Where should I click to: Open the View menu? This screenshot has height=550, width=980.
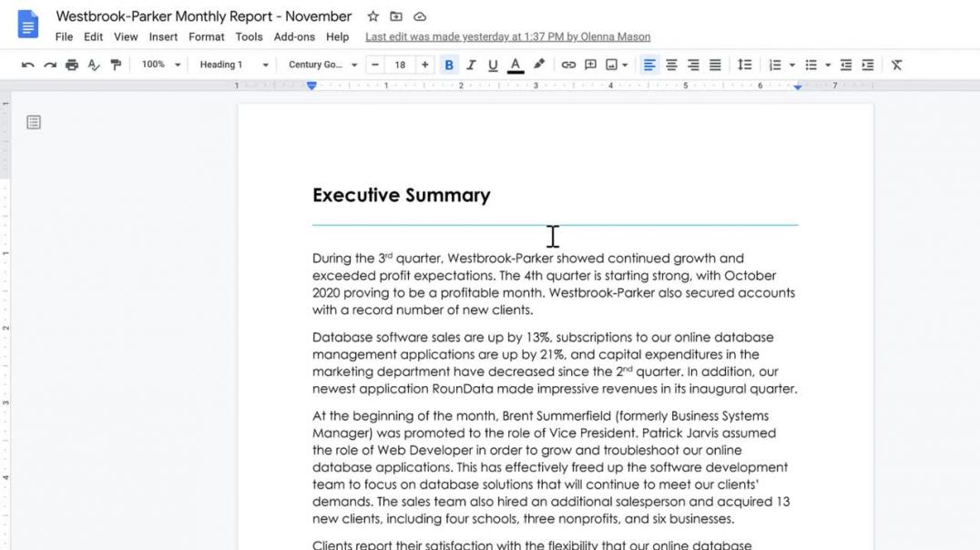click(x=126, y=36)
